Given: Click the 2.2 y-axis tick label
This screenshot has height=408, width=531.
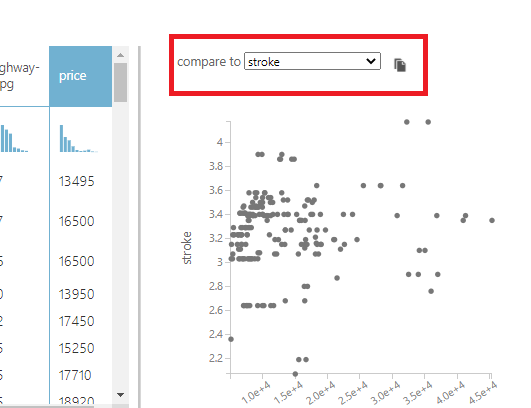Looking at the screenshot, I should 216,358.
